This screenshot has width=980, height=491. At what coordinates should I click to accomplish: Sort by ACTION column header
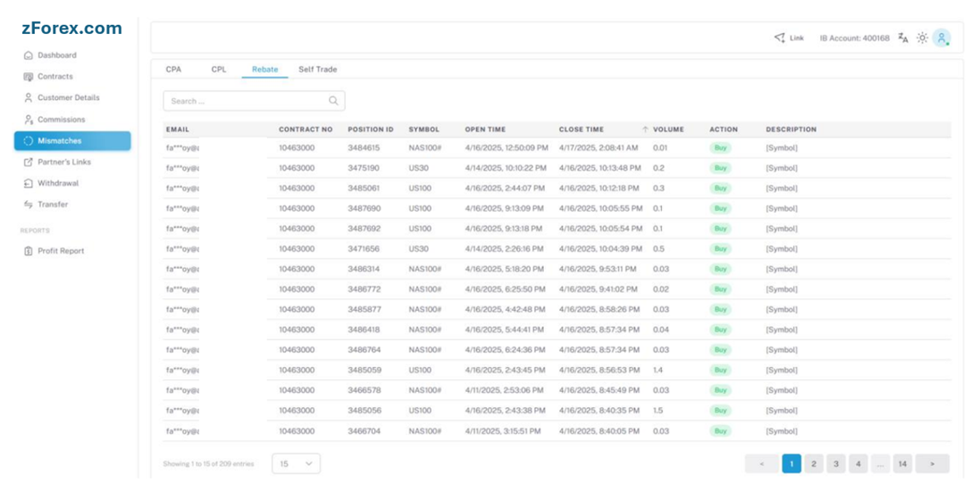click(x=724, y=129)
